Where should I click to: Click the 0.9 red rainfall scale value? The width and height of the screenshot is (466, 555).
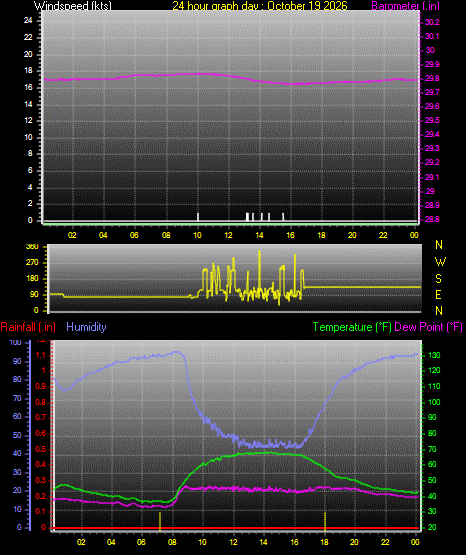(41, 386)
